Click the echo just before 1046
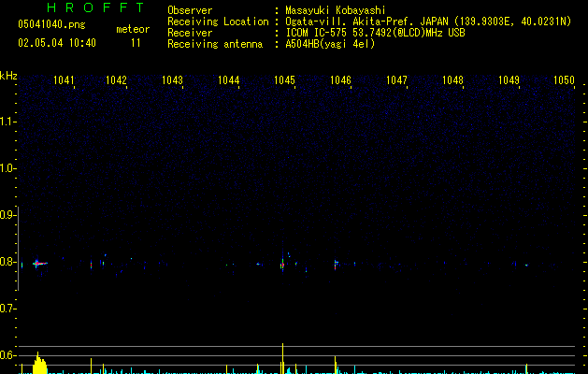 336,265
